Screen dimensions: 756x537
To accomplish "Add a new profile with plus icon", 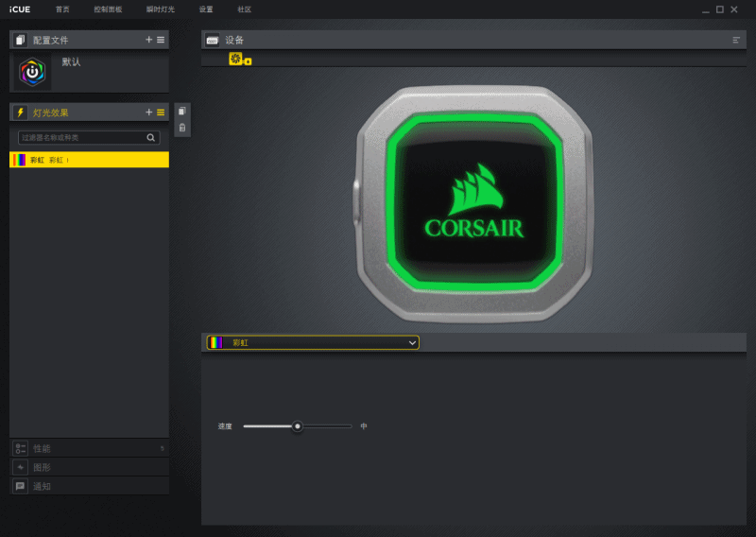I will (149, 40).
